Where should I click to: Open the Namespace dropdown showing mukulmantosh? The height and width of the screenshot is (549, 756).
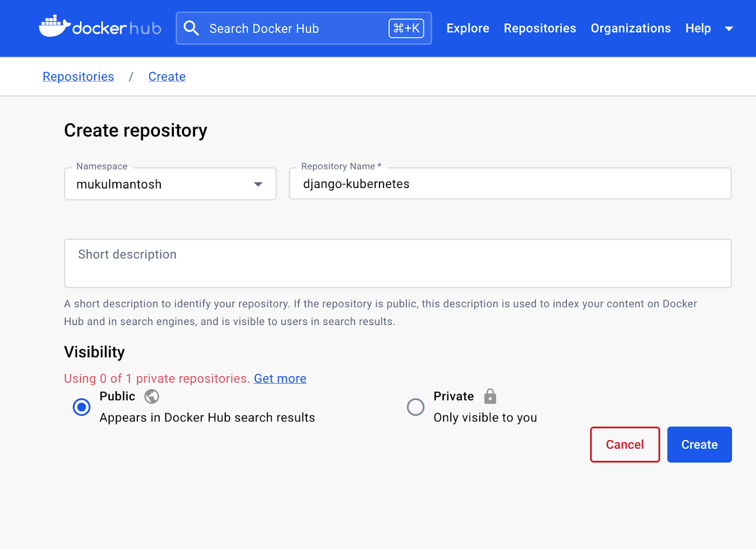coord(170,184)
